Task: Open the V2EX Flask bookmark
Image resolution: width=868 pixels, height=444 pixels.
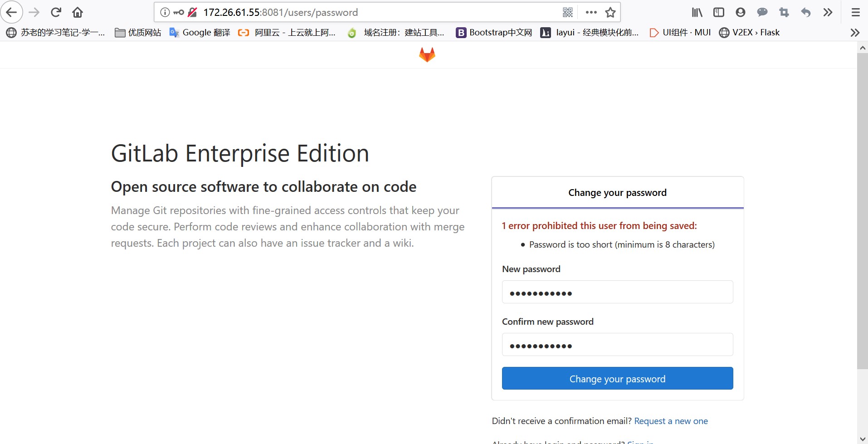Action: pos(749,33)
